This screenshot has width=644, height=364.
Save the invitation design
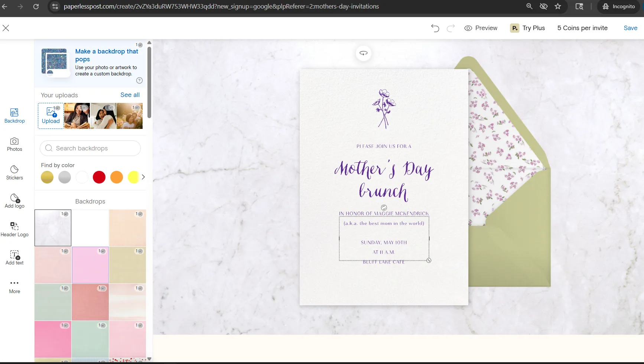tap(630, 28)
